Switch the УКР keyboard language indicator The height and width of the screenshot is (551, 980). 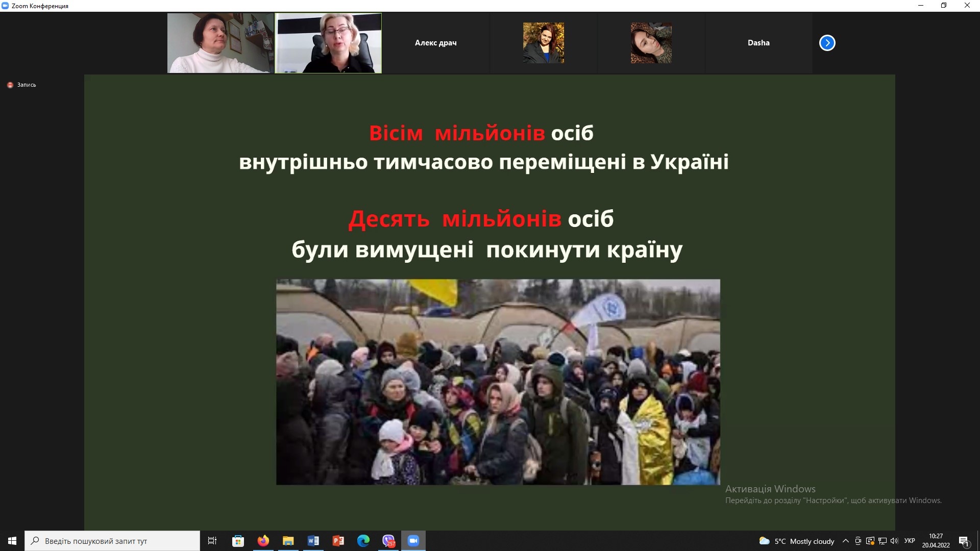pos(910,541)
